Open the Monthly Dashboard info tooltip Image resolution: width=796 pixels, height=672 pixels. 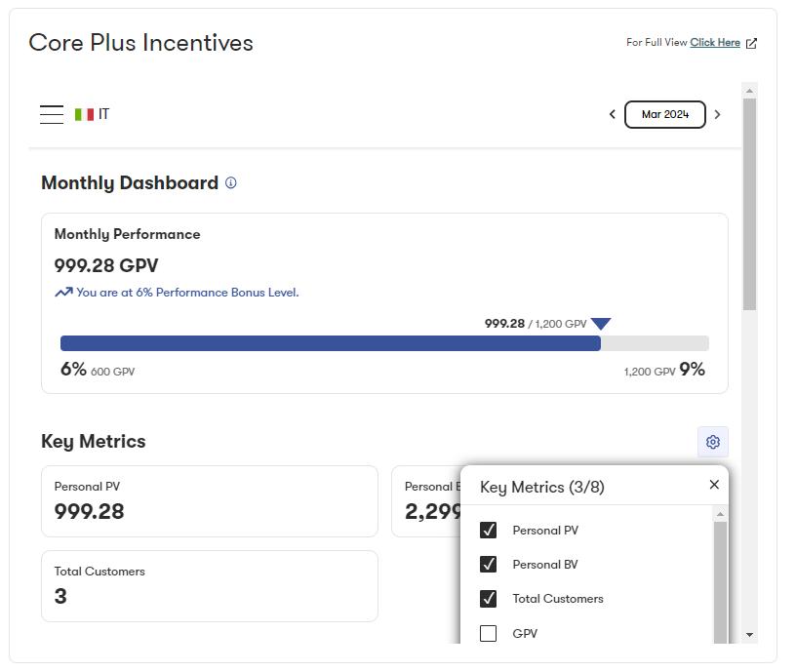pos(230,183)
